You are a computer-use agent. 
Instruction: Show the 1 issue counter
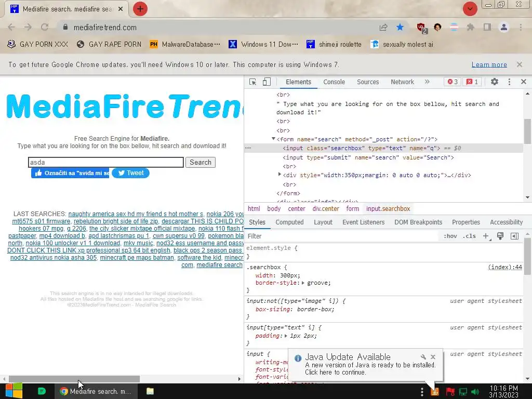472,82
